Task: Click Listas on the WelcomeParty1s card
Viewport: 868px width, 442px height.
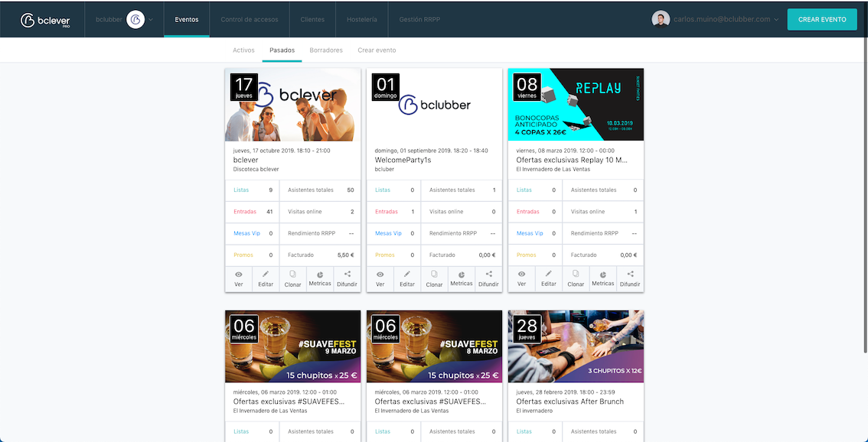Action: coord(383,190)
